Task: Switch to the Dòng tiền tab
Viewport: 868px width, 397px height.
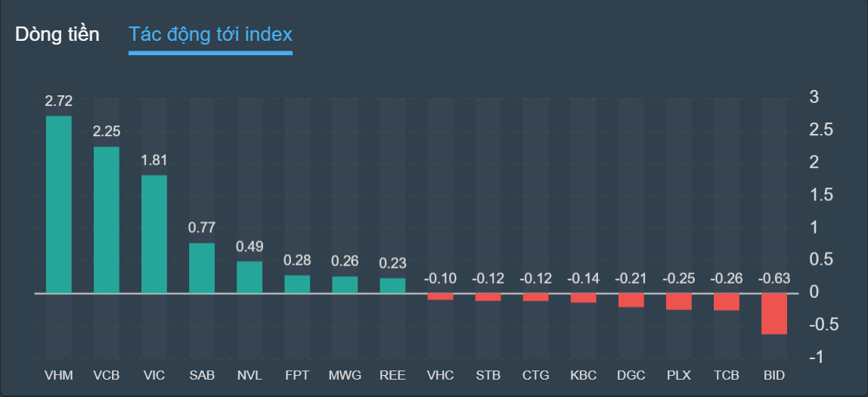Action: tap(57, 34)
